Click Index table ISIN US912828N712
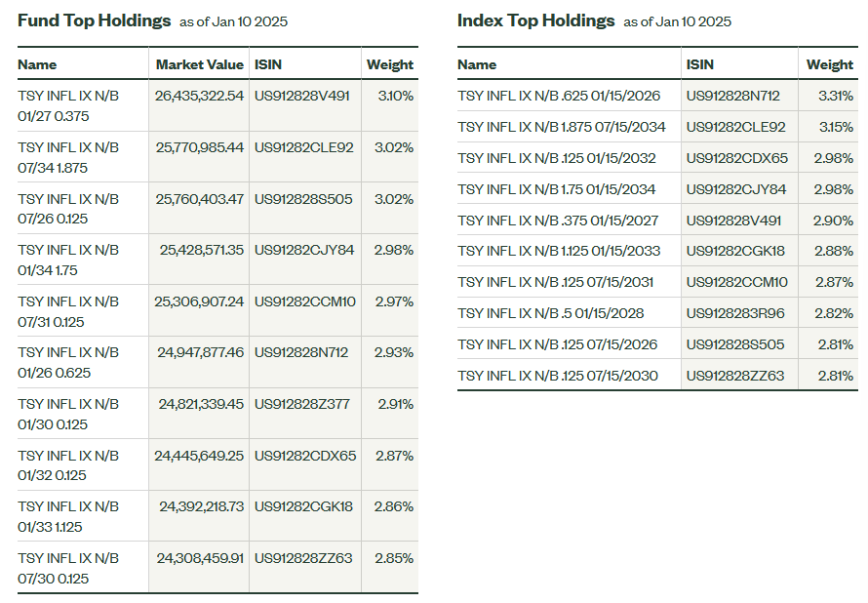 (x=733, y=96)
